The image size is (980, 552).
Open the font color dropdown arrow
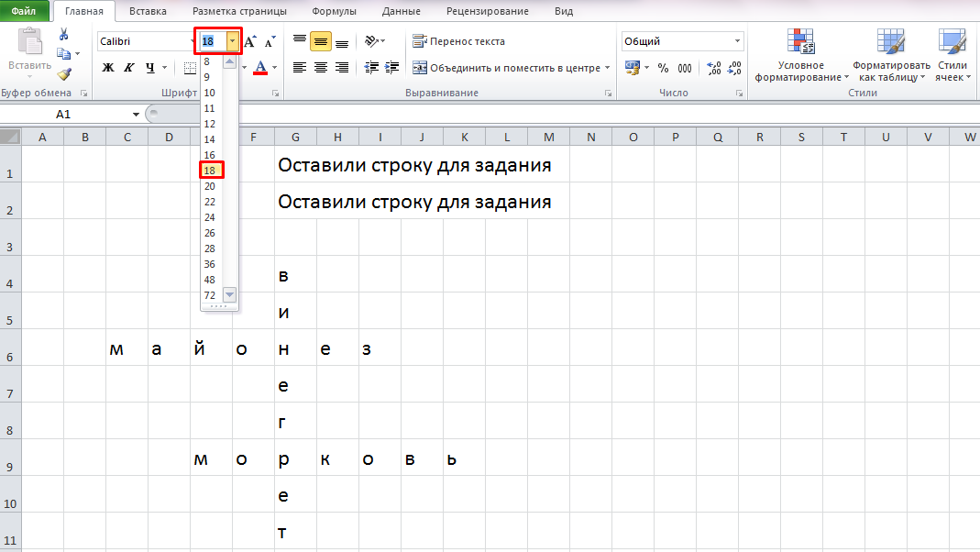click(x=274, y=68)
